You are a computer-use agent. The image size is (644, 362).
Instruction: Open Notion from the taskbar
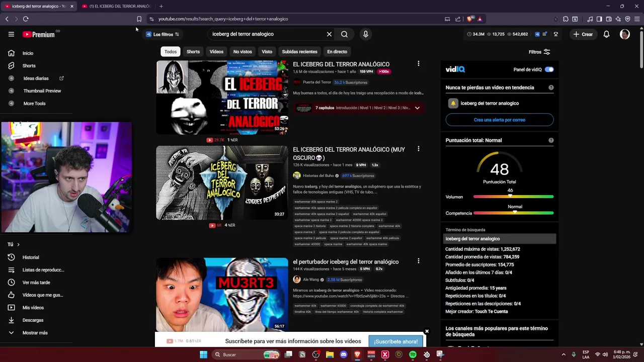(x=302, y=354)
